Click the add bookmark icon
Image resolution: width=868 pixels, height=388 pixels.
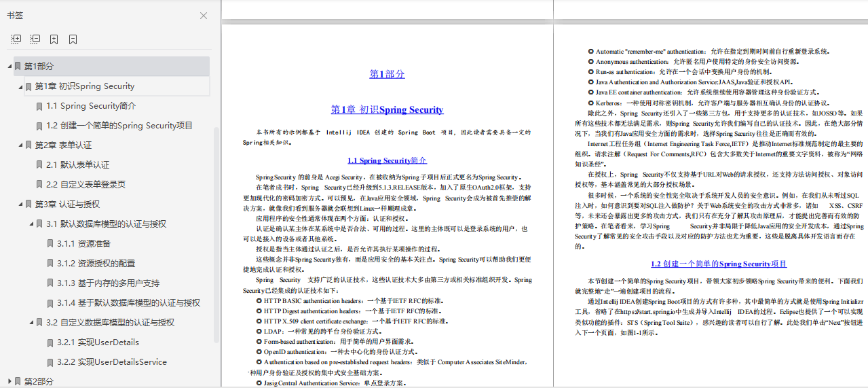pyautogui.click(x=54, y=39)
